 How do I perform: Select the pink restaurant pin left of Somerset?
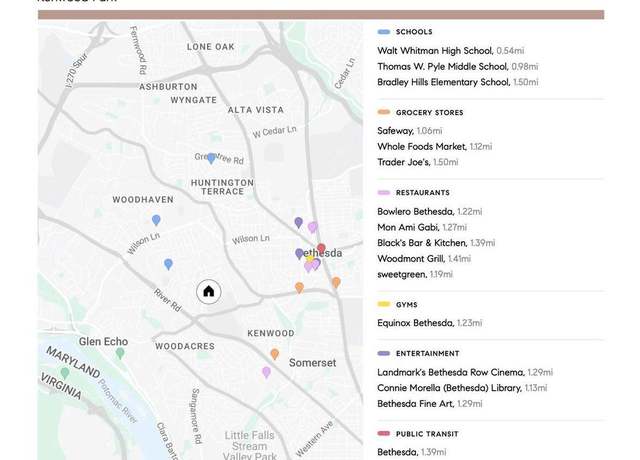(x=266, y=372)
